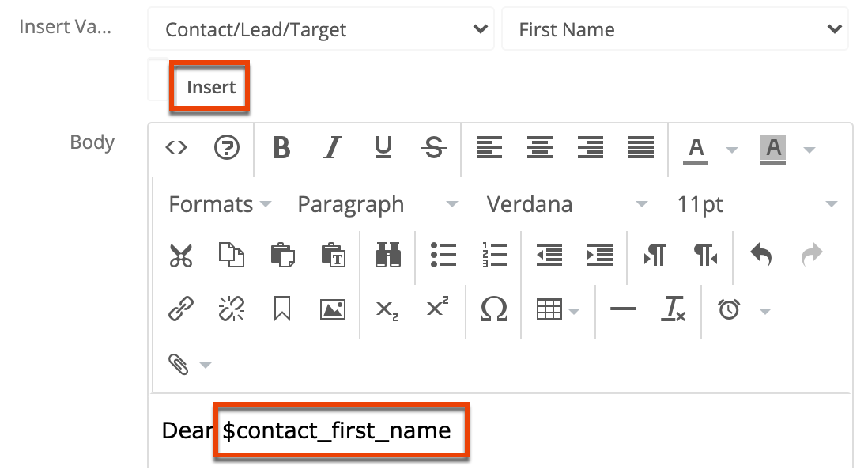
Task: Toggle bold formatting in the editor toolbar
Action: [x=281, y=148]
